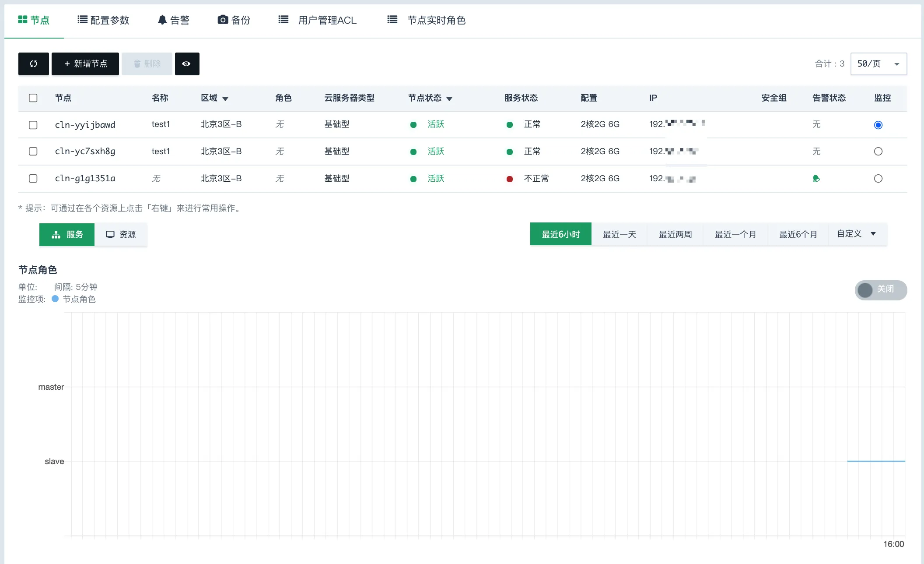Open 节点实时角色 tab
This screenshot has height=564, width=924.
(427, 20)
